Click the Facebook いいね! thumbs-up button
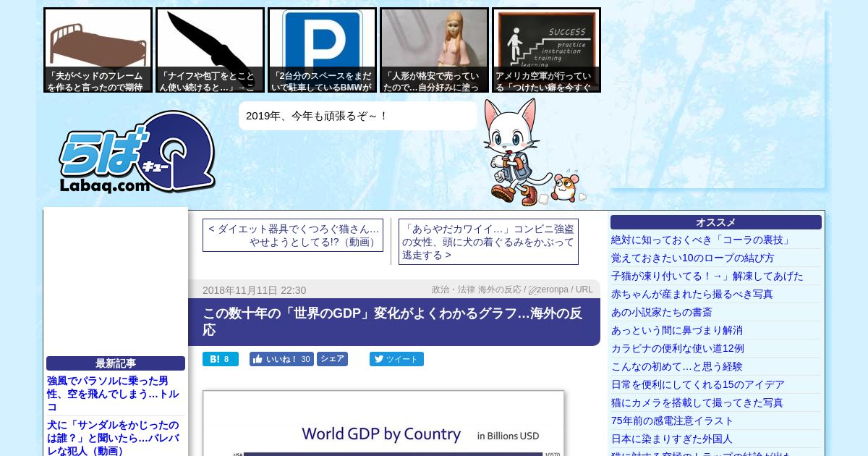The height and width of the screenshot is (456, 868). coord(281,359)
